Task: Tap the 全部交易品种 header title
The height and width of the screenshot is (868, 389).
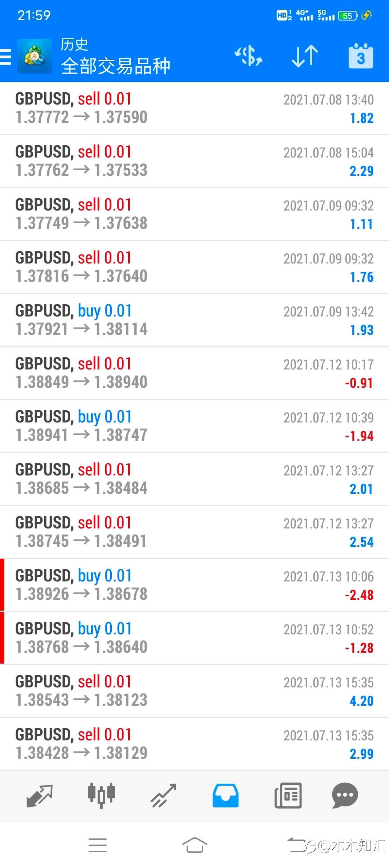Action: pyautogui.click(x=115, y=66)
